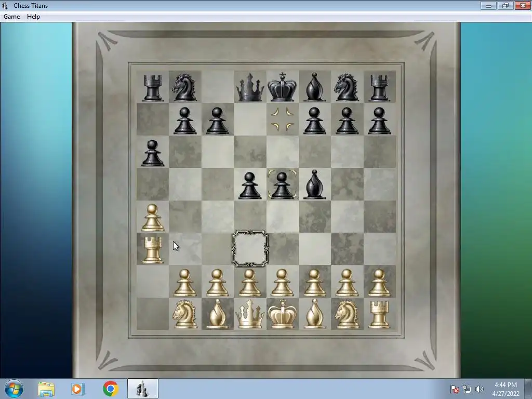Select the black pawn on b7

[184, 121]
